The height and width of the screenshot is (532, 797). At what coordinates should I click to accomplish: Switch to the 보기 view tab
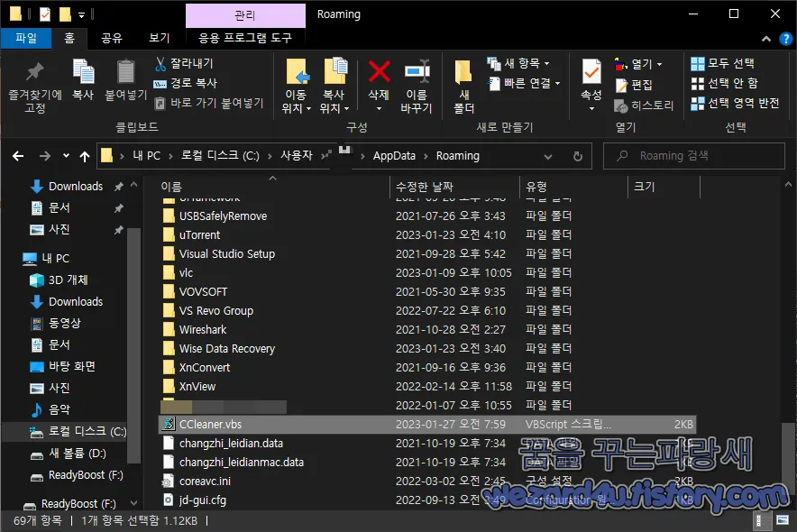click(159, 38)
